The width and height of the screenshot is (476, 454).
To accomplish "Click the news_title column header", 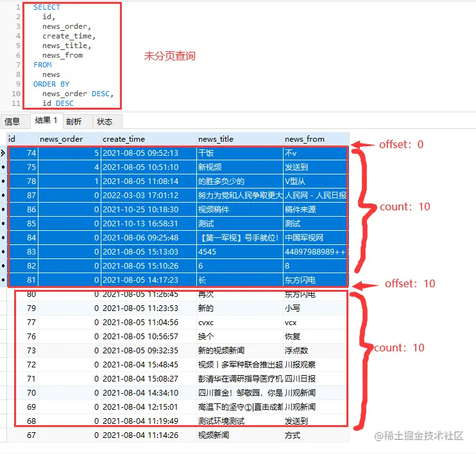I will pos(240,139).
